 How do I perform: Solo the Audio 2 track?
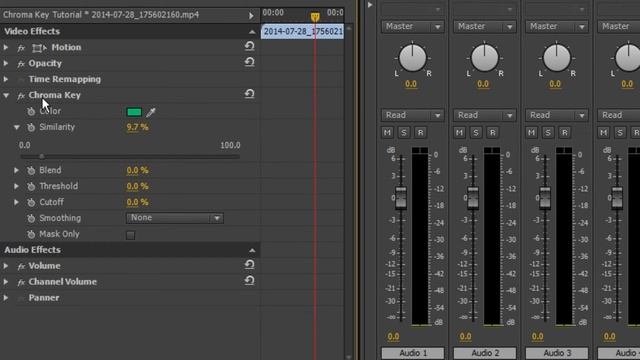(x=476, y=132)
